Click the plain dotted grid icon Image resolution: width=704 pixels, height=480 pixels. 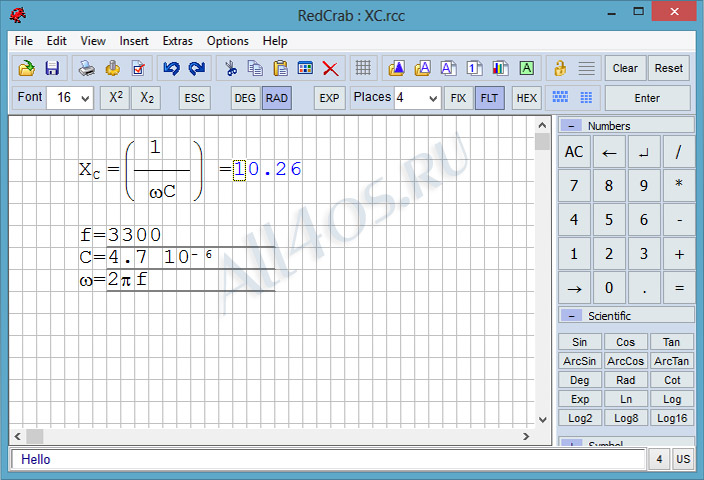pyautogui.click(x=586, y=97)
